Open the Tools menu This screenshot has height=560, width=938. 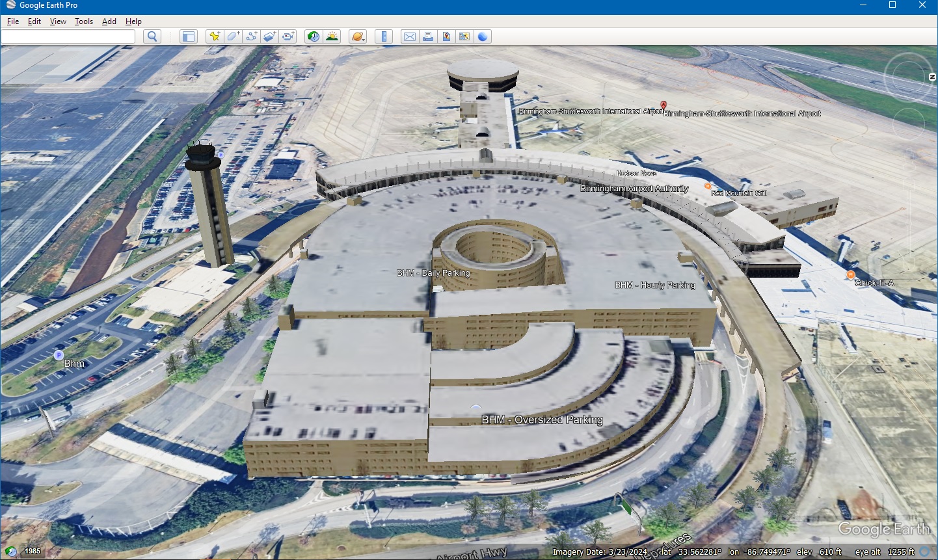click(x=83, y=21)
